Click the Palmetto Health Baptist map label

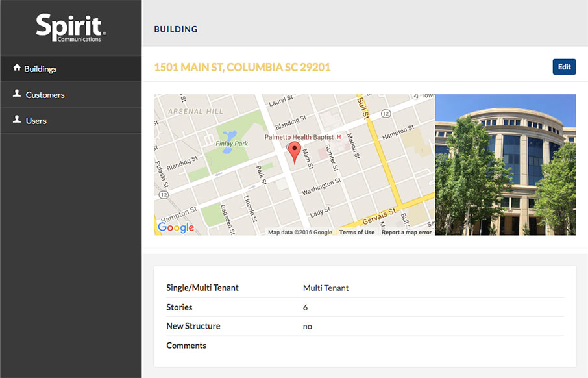click(299, 137)
